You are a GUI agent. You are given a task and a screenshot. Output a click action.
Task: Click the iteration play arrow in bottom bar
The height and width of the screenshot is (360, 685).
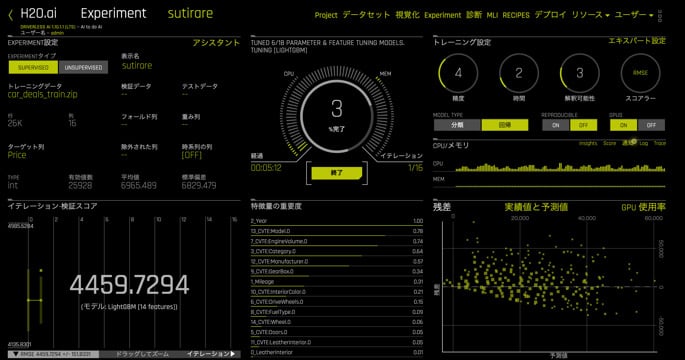click(x=233, y=354)
